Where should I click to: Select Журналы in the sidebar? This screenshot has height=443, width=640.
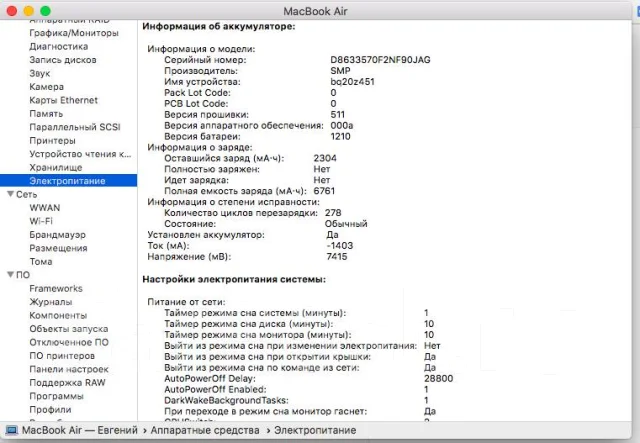pyautogui.click(x=51, y=302)
